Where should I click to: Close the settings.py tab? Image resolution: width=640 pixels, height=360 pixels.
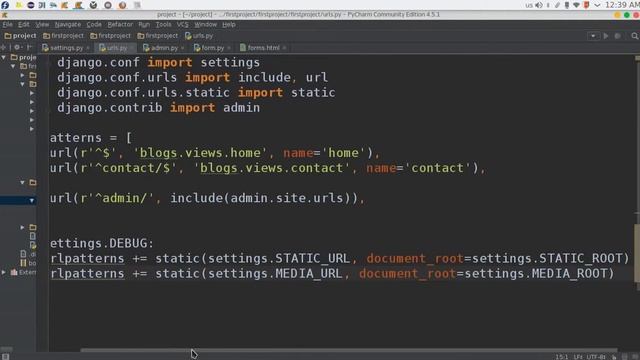point(88,48)
